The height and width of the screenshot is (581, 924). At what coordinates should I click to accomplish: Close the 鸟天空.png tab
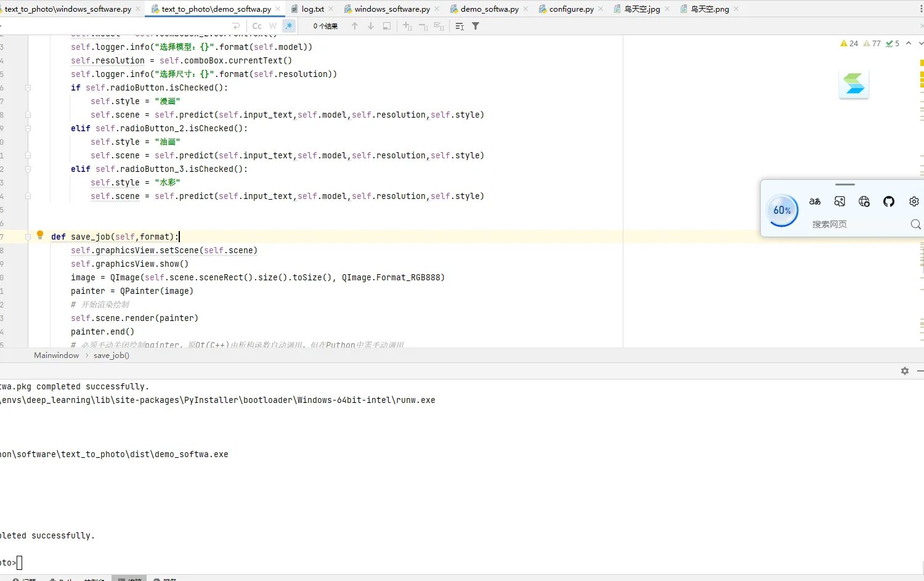point(736,9)
